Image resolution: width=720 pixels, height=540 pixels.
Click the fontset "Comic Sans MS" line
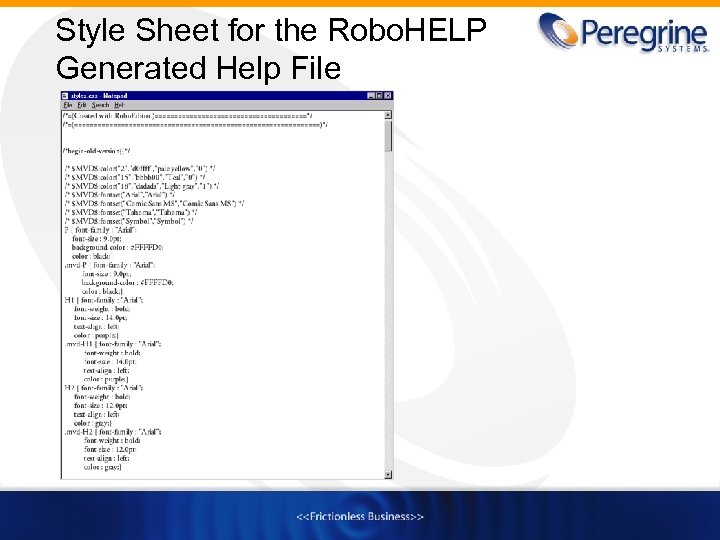pyautogui.click(x=154, y=203)
